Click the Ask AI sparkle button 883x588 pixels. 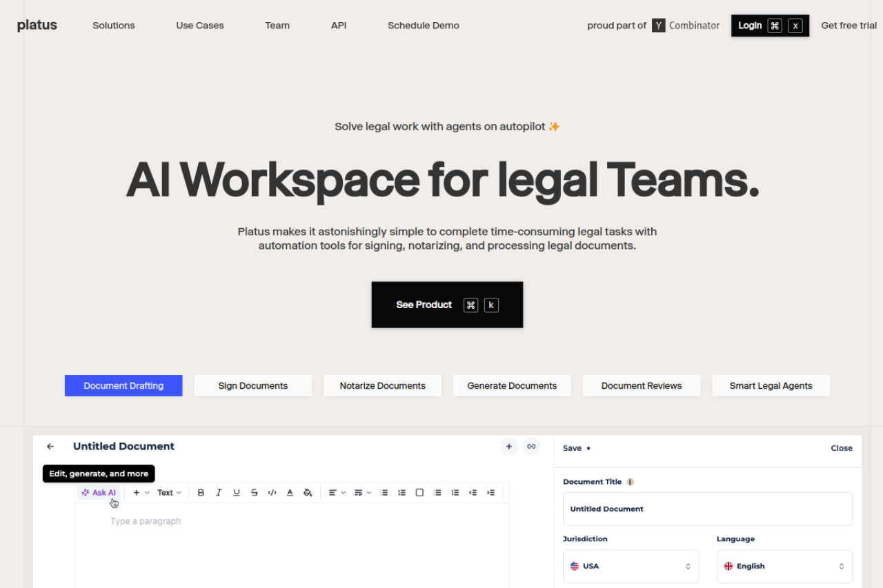tap(99, 493)
